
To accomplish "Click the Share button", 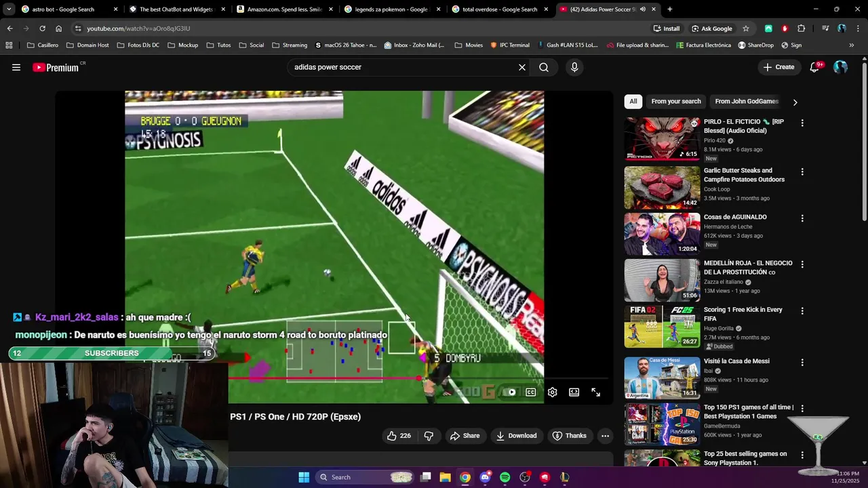I will tap(465, 436).
